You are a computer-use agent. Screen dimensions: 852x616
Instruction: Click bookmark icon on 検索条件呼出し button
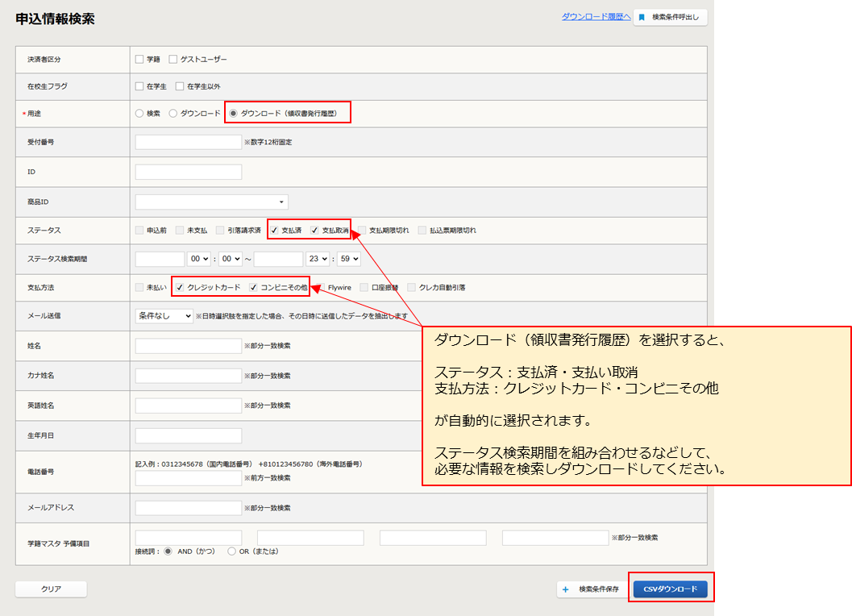[x=642, y=17]
